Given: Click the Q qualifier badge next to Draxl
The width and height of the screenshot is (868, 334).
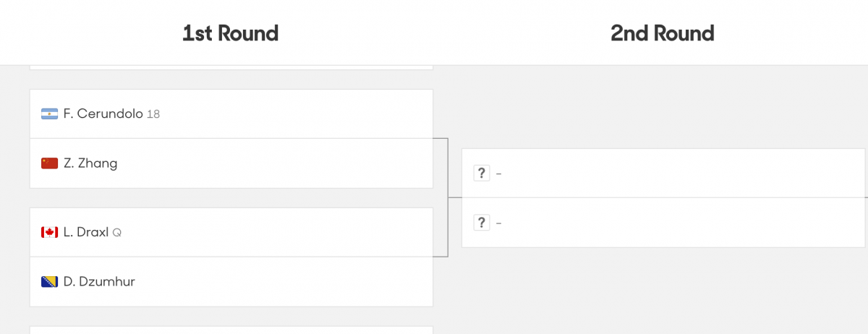Looking at the screenshot, I should (117, 233).
